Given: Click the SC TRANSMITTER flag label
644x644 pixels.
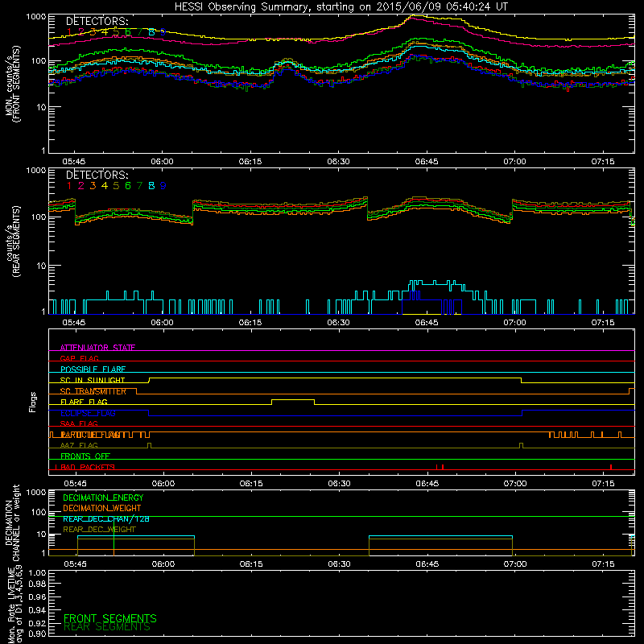Looking at the screenshot, I should [93, 391].
